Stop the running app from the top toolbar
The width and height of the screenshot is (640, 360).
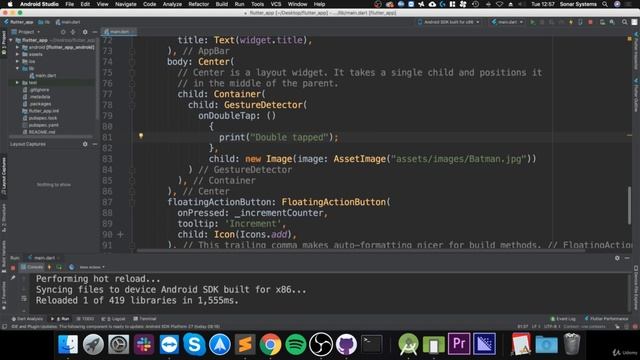pyautogui.click(x=590, y=22)
